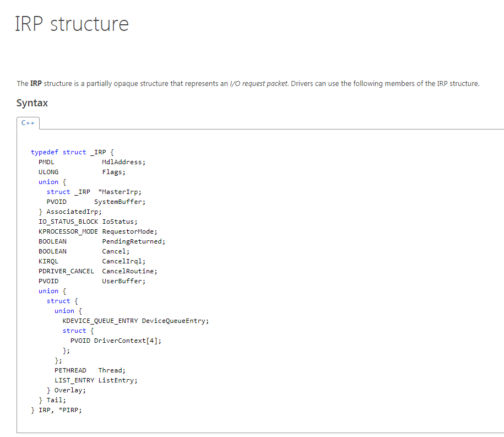Click the '} IRP, *PIRP;' closing line
This screenshot has width=504, height=437.
[x=56, y=410]
